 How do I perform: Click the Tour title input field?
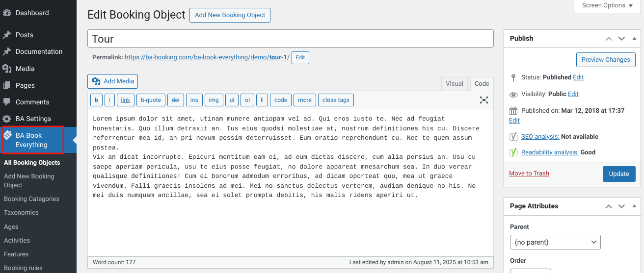pyautogui.click(x=290, y=39)
